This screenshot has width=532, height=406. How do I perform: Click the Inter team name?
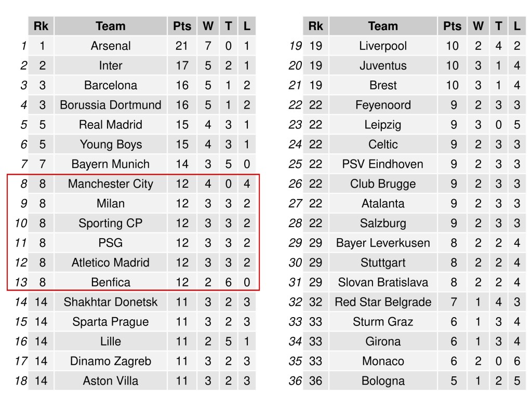(x=111, y=66)
